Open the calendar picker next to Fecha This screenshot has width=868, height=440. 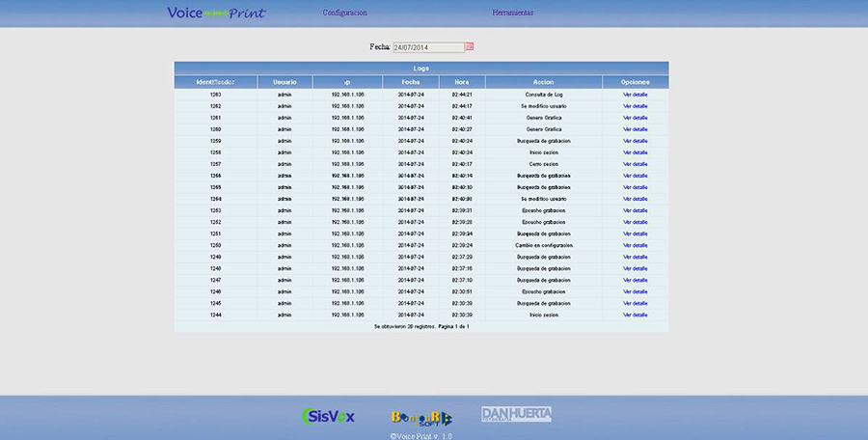pyautogui.click(x=470, y=46)
